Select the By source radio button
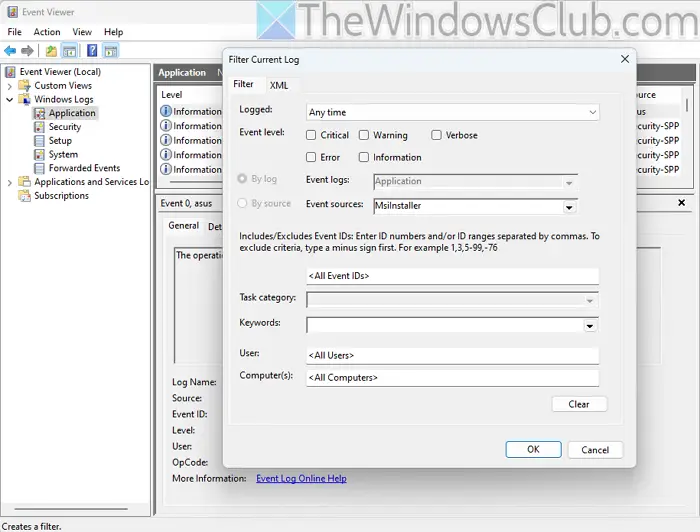 [242, 203]
